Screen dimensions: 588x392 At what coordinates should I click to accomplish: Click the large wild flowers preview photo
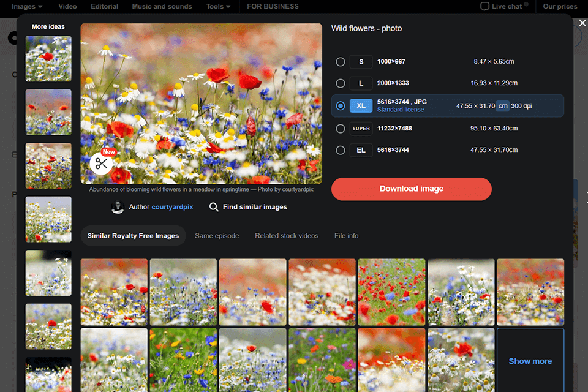[202, 104]
